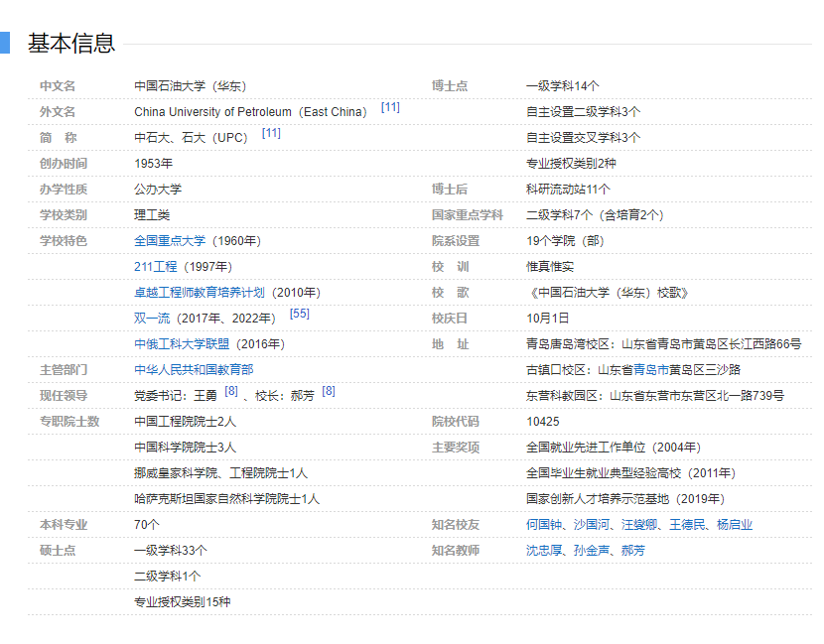Click teacher 沈忠厚 link
Screen dimensions: 824x644
(x=544, y=551)
